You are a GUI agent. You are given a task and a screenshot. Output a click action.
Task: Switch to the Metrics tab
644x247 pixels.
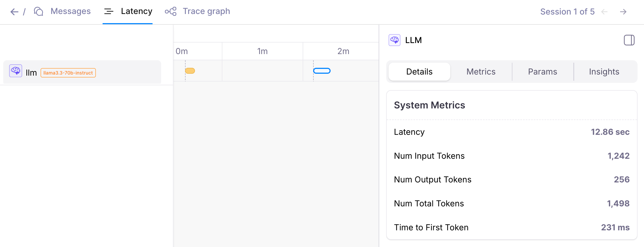tap(481, 72)
